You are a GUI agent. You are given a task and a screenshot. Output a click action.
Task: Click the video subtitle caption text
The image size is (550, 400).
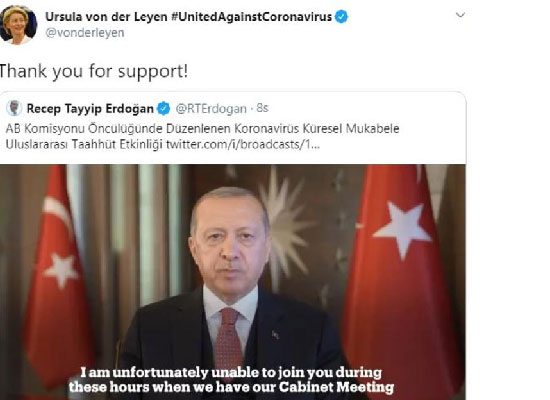231,379
